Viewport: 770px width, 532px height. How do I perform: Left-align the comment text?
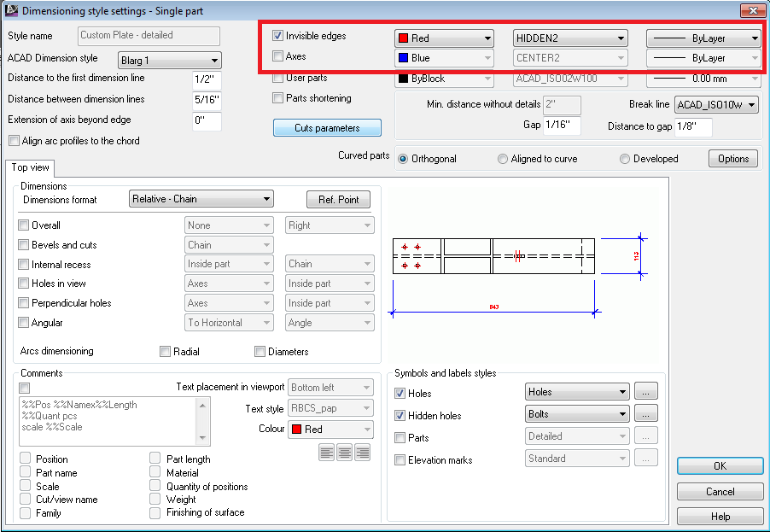326,452
